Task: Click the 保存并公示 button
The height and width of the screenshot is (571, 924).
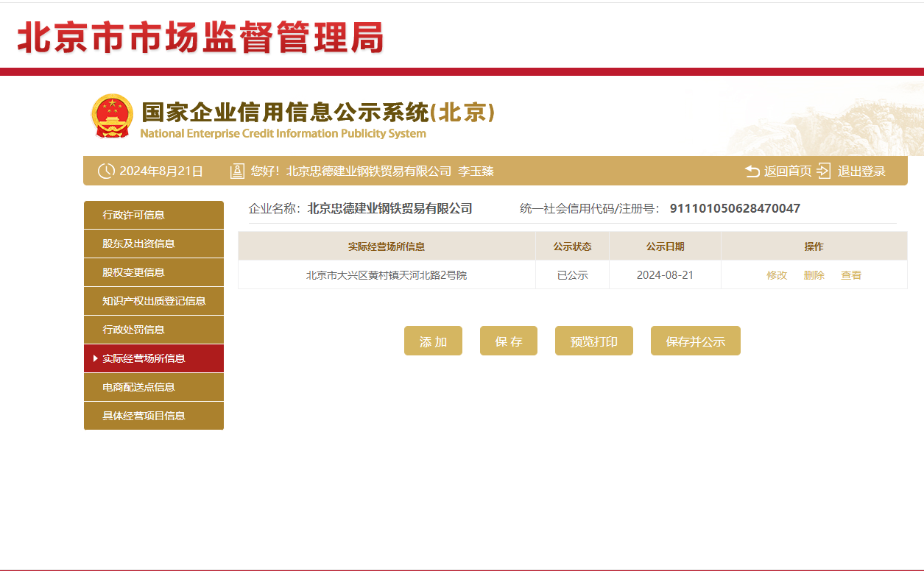Action: pyautogui.click(x=696, y=341)
